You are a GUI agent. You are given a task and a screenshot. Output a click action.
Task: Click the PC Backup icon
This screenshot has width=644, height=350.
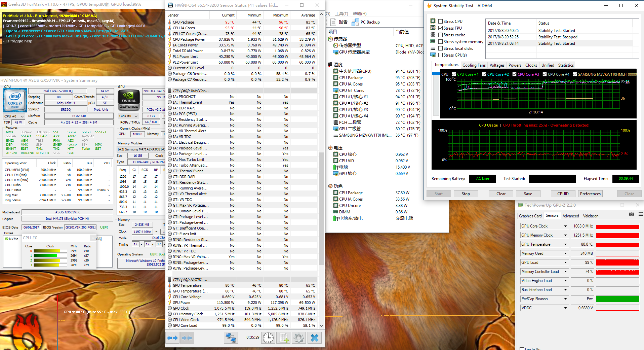point(355,22)
